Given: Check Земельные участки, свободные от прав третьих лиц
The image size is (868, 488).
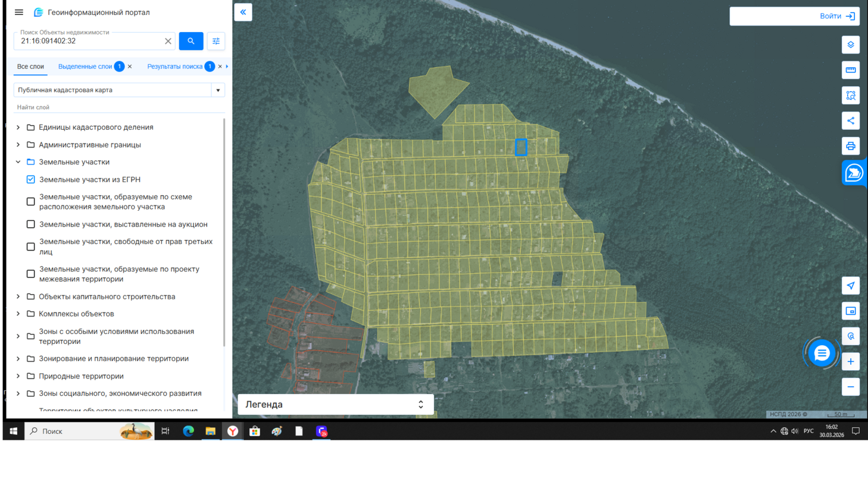Looking at the screenshot, I should tap(31, 246).
